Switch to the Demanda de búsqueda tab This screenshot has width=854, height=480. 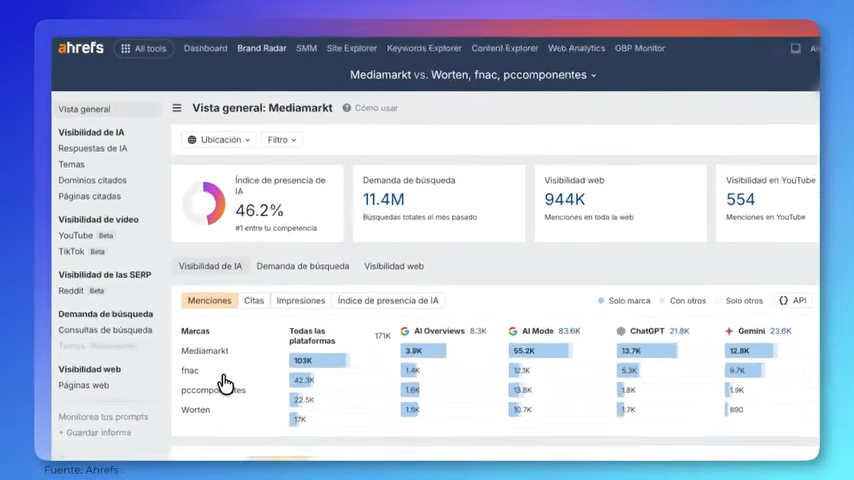pyautogui.click(x=302, y=267)
